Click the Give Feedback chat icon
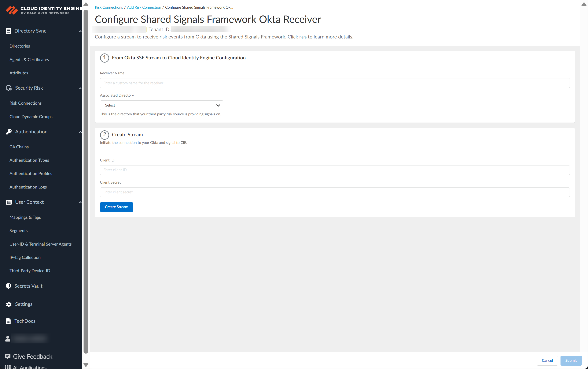The width and height of the screenshot is (588, 369). [8, 357]
